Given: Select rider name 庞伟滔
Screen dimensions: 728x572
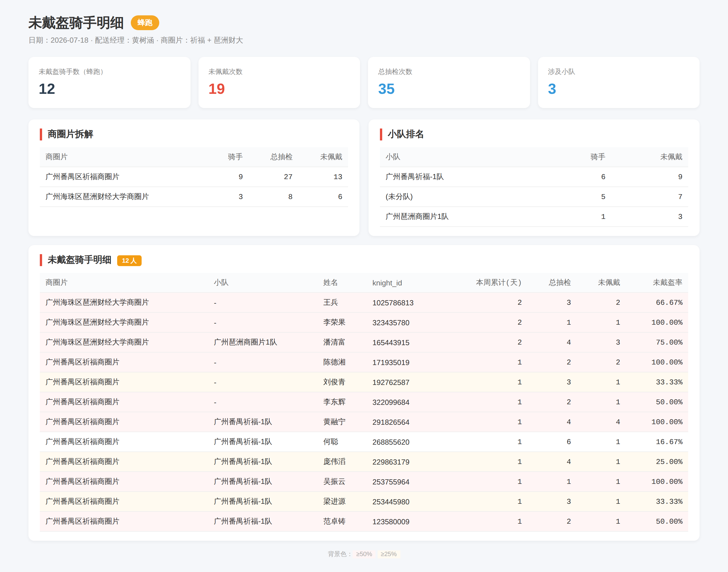Looking at the screenshot, I should (x=334, y=461).
